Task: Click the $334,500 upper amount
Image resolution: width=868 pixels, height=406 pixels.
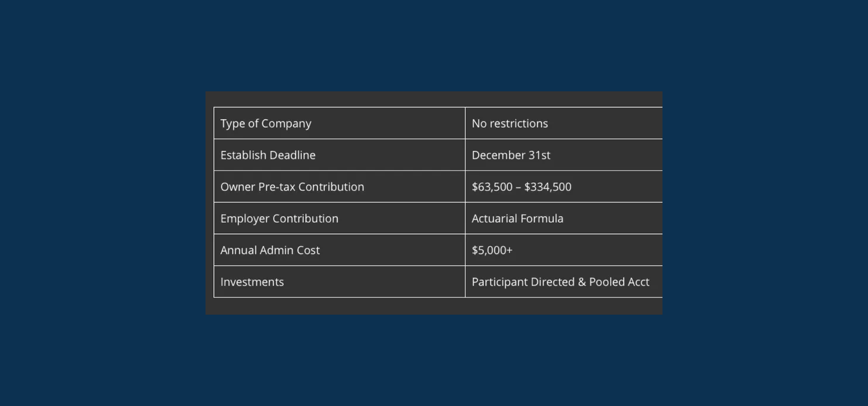Action: point(548,187)
